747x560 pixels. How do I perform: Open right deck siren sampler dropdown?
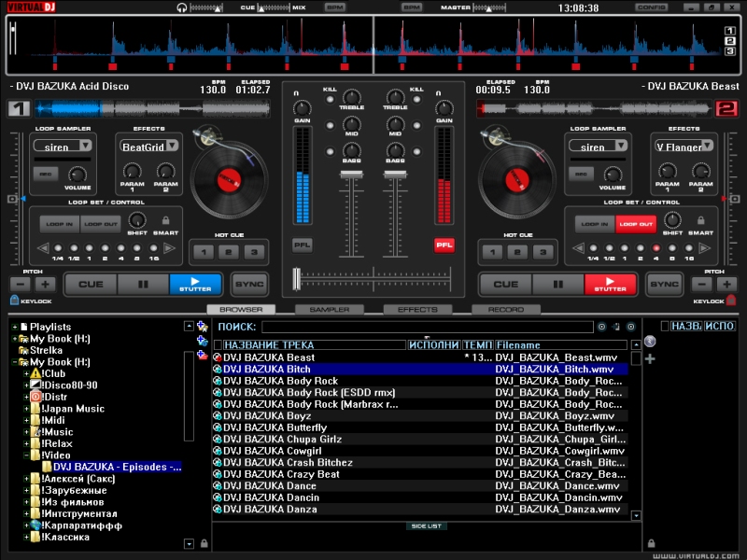pos(621,146)
